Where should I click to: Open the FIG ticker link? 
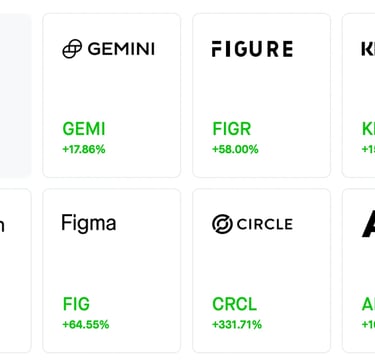[76, 304]
